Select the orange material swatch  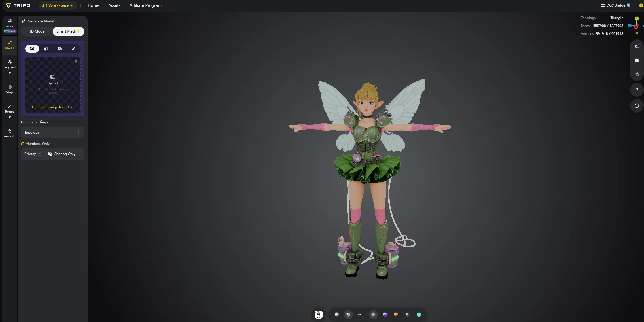[396, 315]
